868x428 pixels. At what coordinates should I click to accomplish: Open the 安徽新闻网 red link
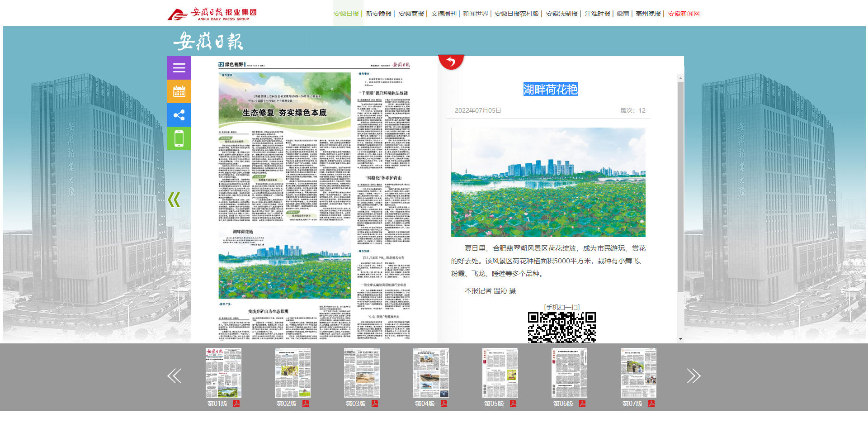(x=684, y=14)
